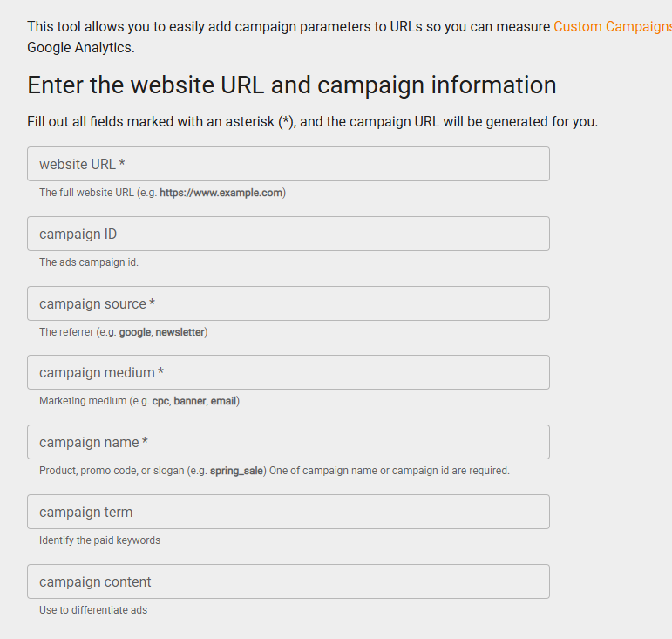The image size is (672, 639).
Task: Click the campaign term text box
Action: 288,512
